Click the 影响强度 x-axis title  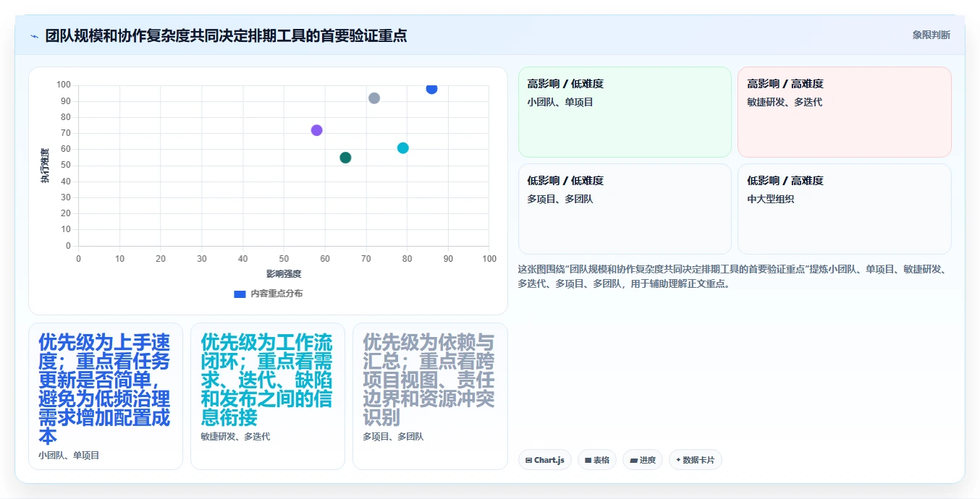pos(284,274)
